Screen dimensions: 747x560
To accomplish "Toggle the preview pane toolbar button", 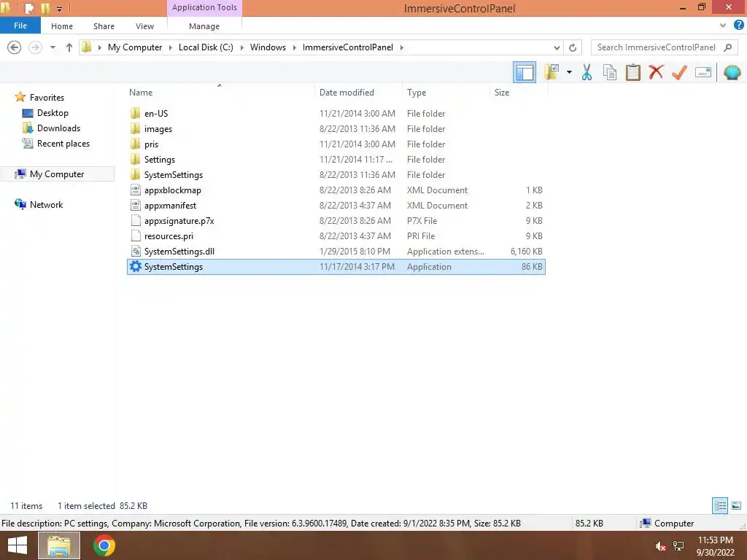I will [x=524, y=72].
